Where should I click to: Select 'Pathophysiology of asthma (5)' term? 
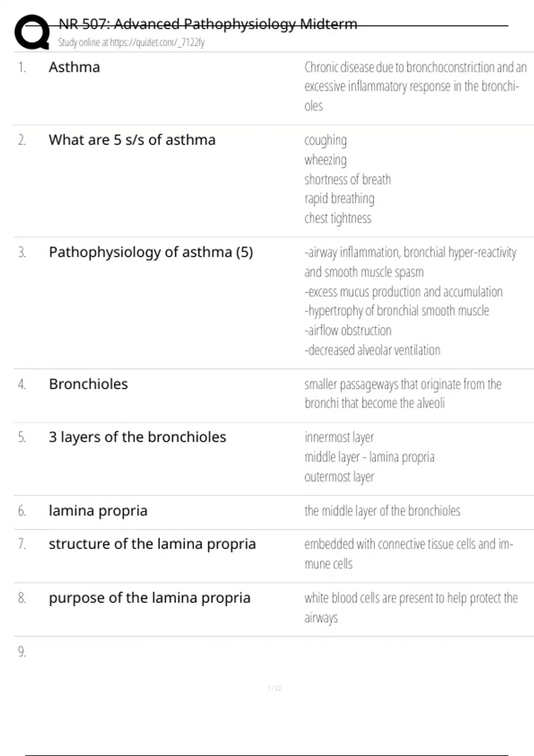click(151, 252)
